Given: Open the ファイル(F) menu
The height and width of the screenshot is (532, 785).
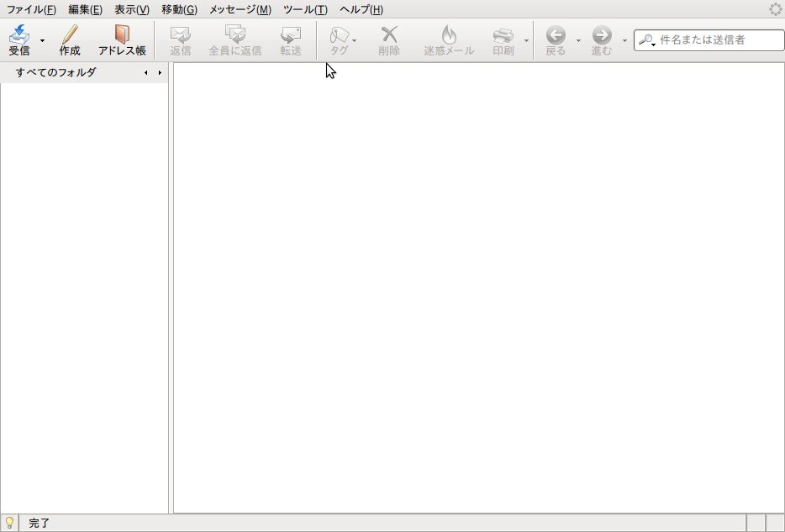Looking at the screenshot, I should point(31,9).
